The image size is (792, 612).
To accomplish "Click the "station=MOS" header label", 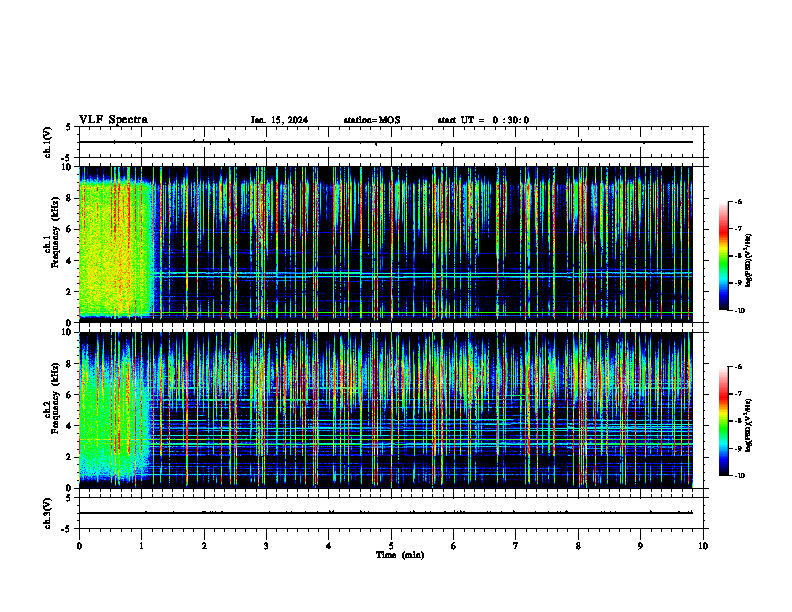I will [x=372, y=120].
